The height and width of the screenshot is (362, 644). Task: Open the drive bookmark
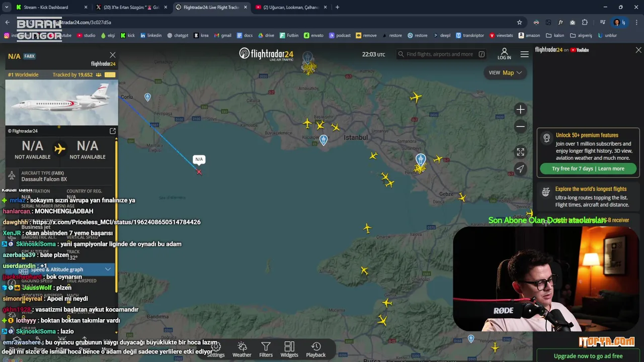266,36
